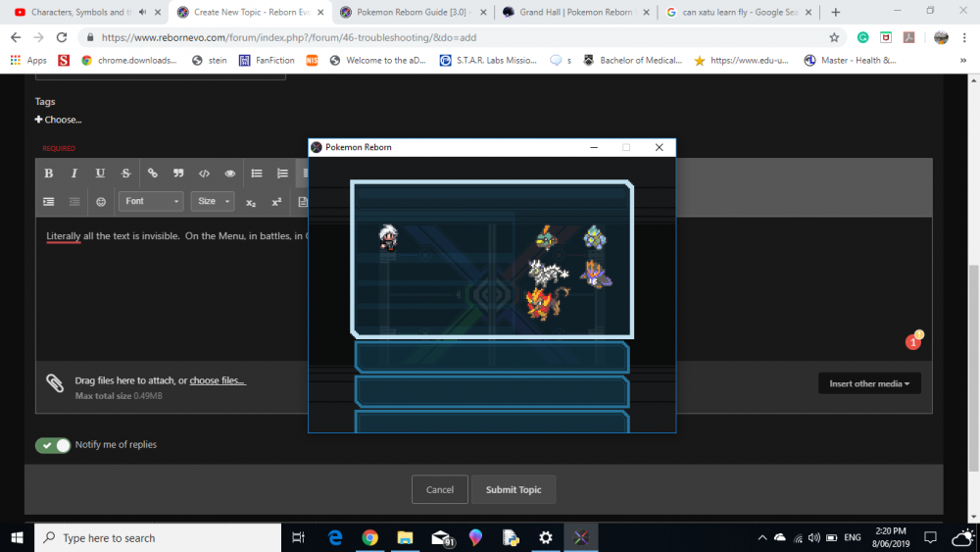Insert a link with the chain icon
The image size is (980, 552).
pos(152,174)
